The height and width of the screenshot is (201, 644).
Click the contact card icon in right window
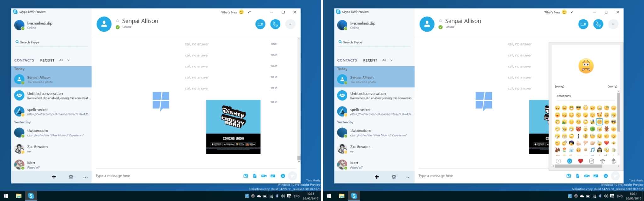pos(596,176)
